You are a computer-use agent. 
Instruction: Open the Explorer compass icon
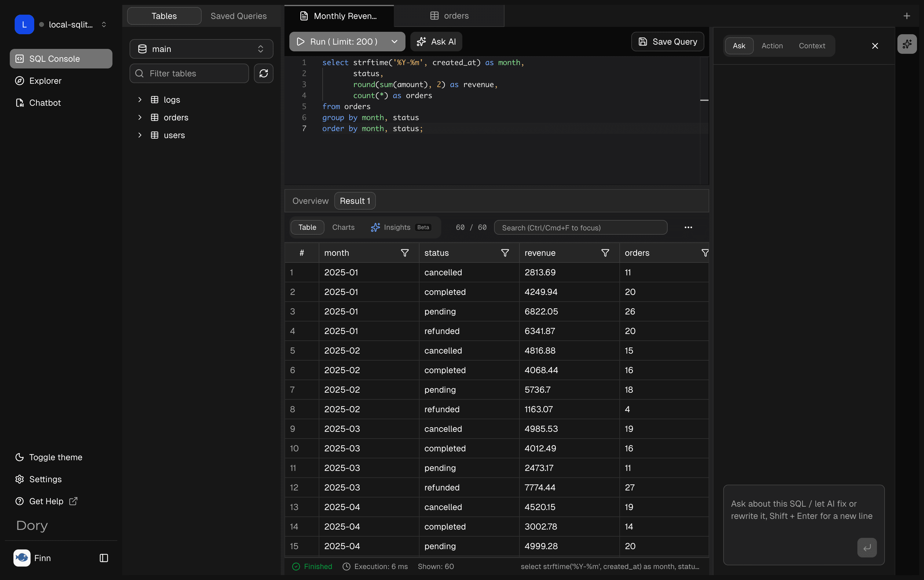tap(20, 81)
